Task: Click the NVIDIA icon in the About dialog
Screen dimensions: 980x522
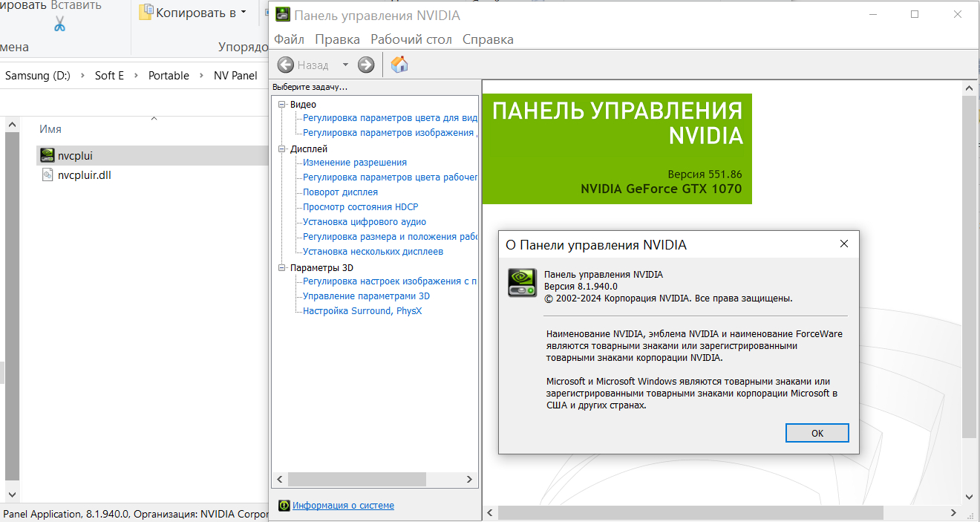Action: (x=522, y=282)
